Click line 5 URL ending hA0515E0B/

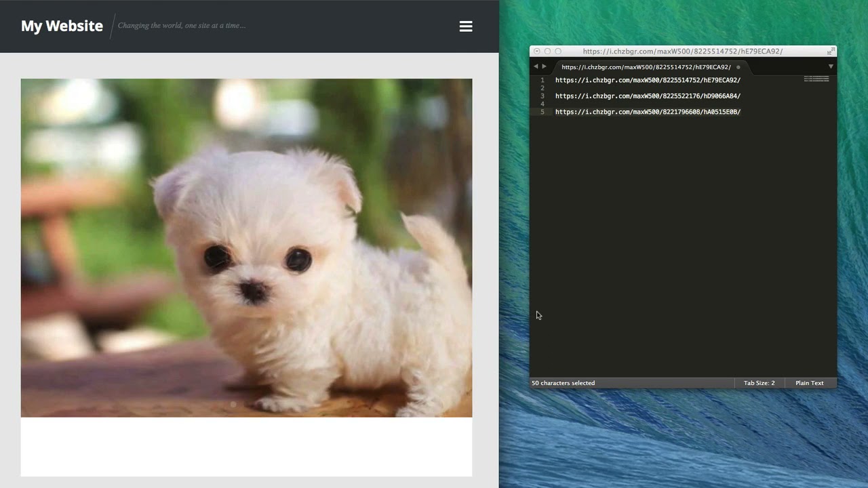(648, 112)
